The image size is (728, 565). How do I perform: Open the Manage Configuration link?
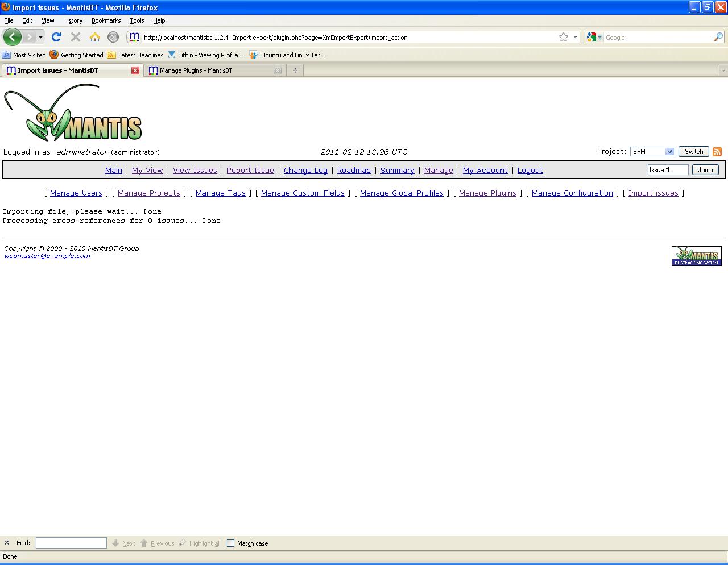[x=572, y=193]
